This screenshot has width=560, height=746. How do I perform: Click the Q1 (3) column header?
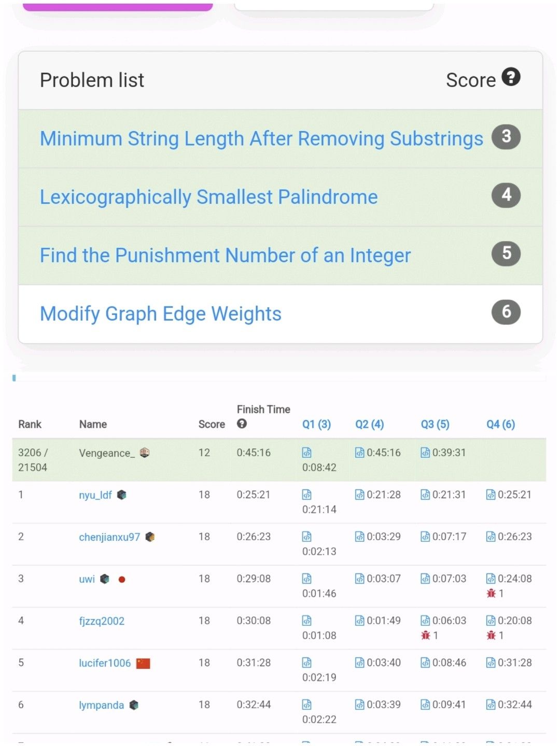pos(316,424)
